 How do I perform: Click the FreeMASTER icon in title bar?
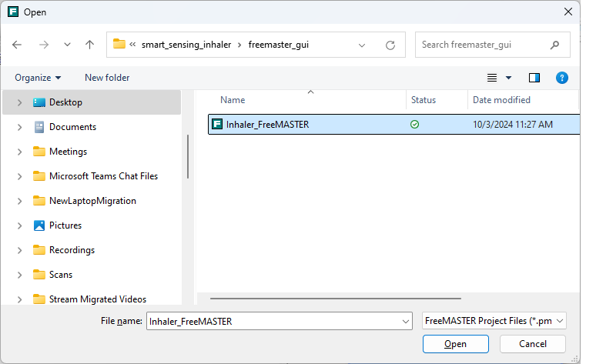13,12
